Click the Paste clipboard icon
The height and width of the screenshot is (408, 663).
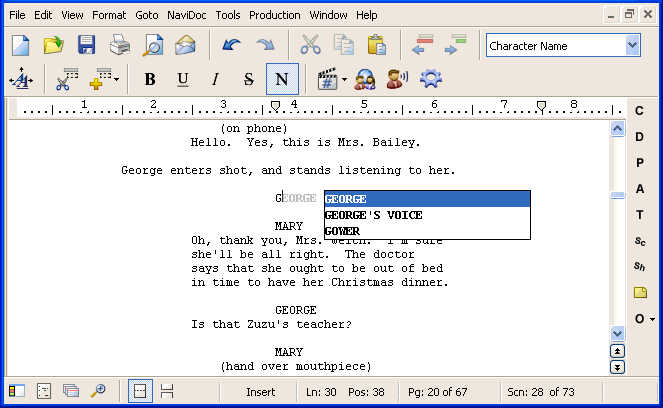[377, 45]
